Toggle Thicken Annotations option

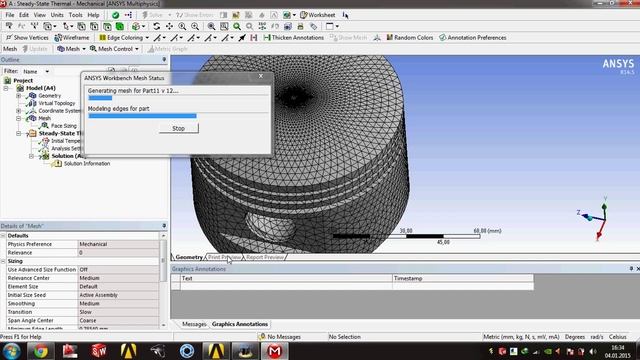(x=293, y=38)
